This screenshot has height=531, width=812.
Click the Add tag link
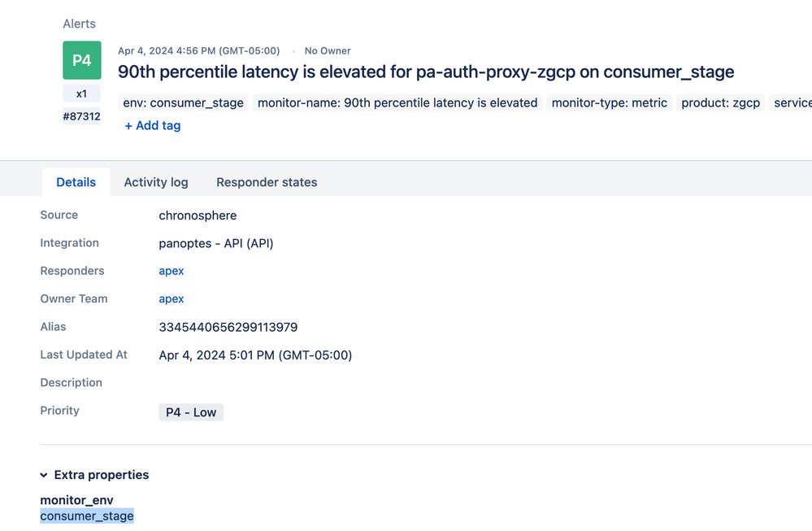click(153, 125)
